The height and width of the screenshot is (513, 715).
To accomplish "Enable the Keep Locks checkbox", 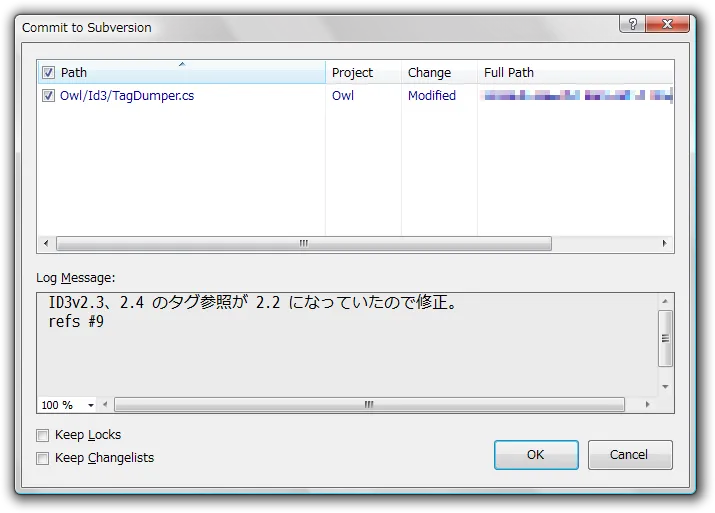I will point(42,435).
